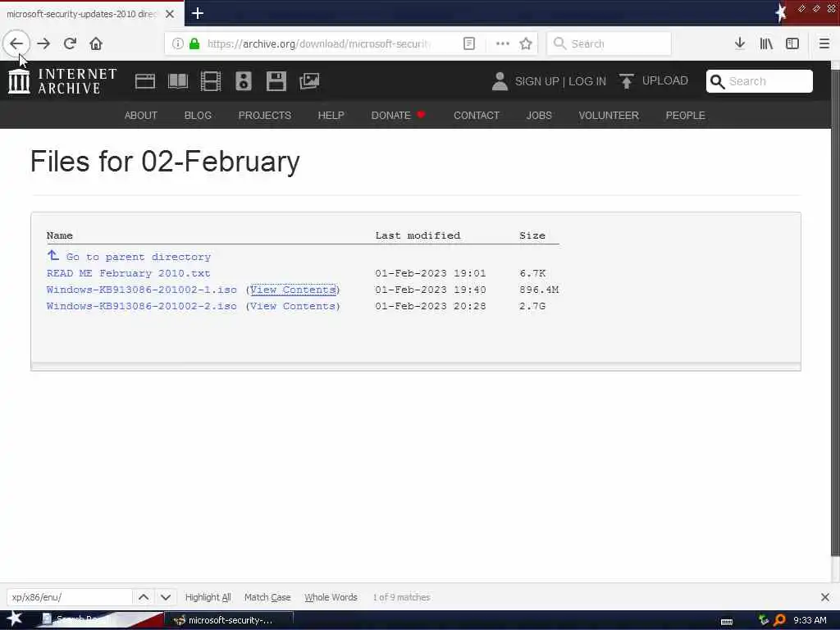Click the 9:33 AM clock

pyautogui.click(x=810, y=620)
